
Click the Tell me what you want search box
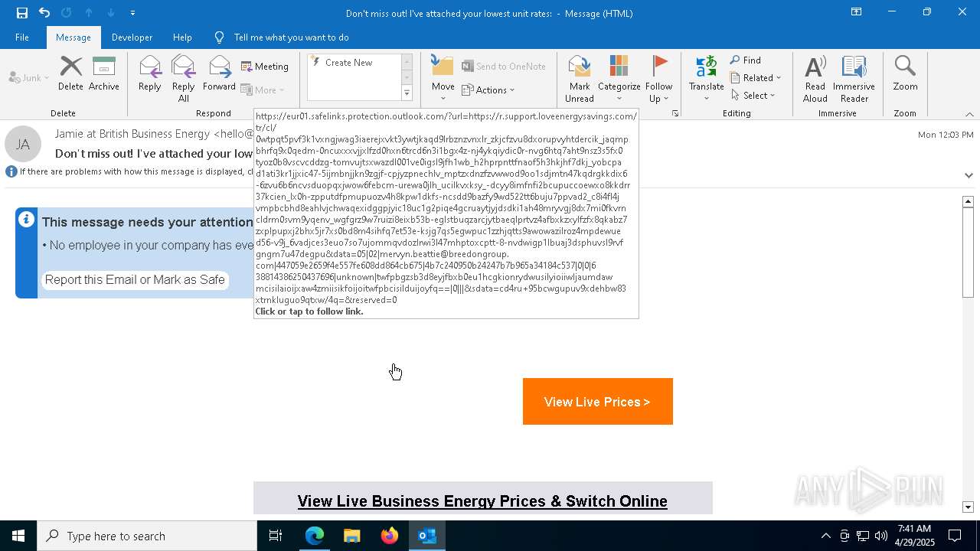291,37
